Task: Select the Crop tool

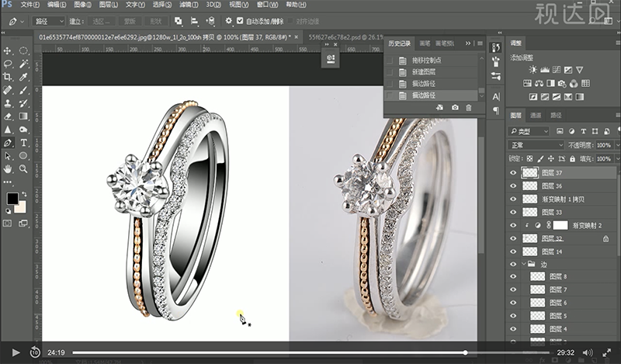Action: click(8, 77)
